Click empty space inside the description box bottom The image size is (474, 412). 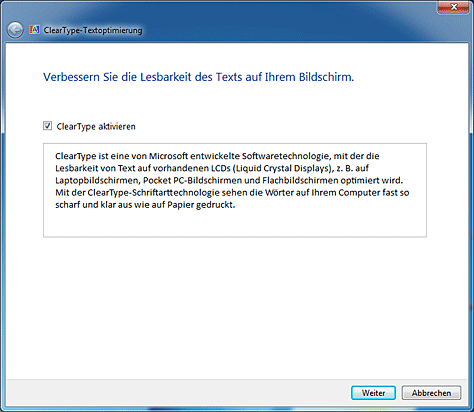[235, 223]
